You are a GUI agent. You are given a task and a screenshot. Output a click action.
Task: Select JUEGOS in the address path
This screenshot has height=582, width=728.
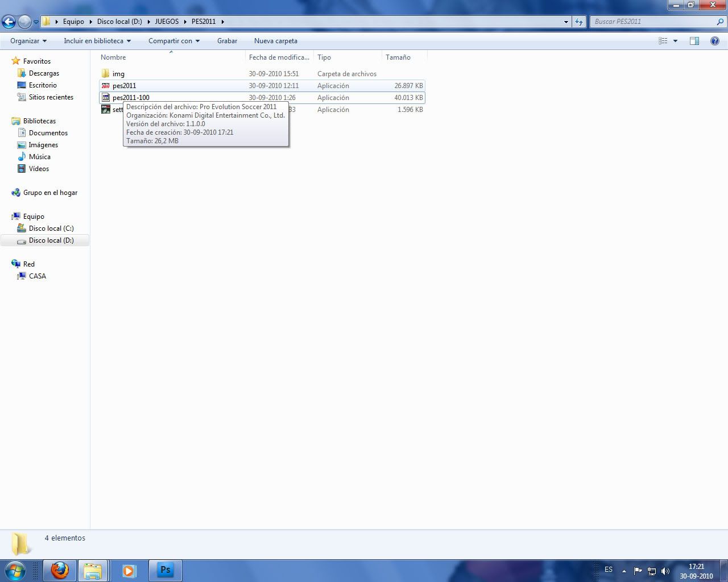pyautogui.click(x=167, y=22)
